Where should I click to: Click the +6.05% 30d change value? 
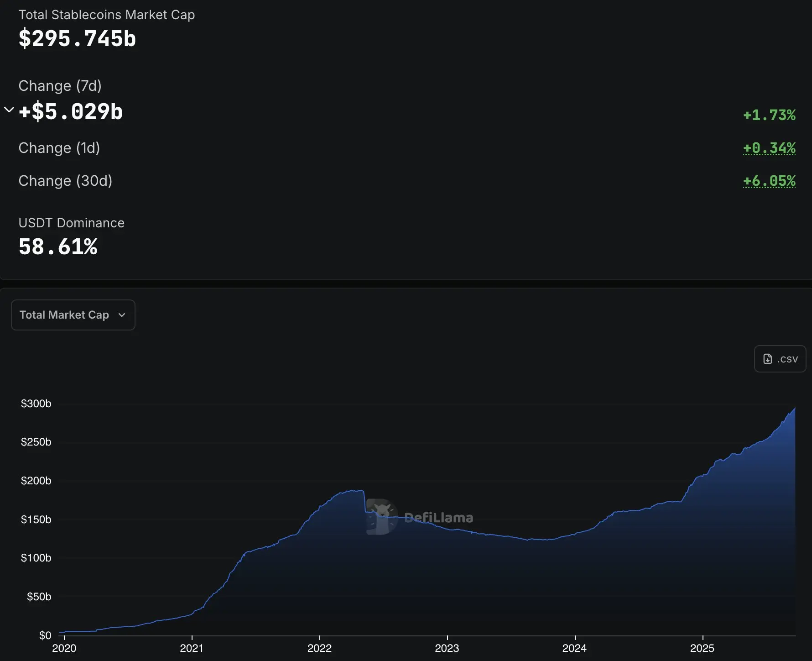click(x=769, y=181)
